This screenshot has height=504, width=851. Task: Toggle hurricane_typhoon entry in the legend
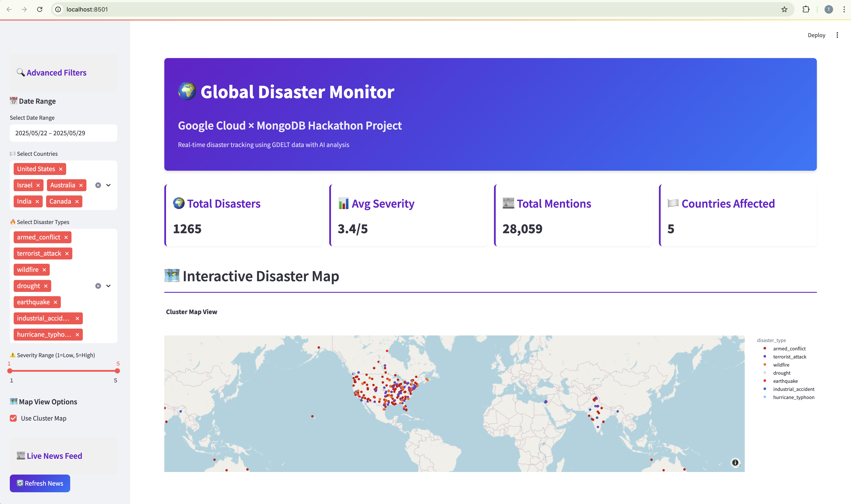click(x=793, y=397)
